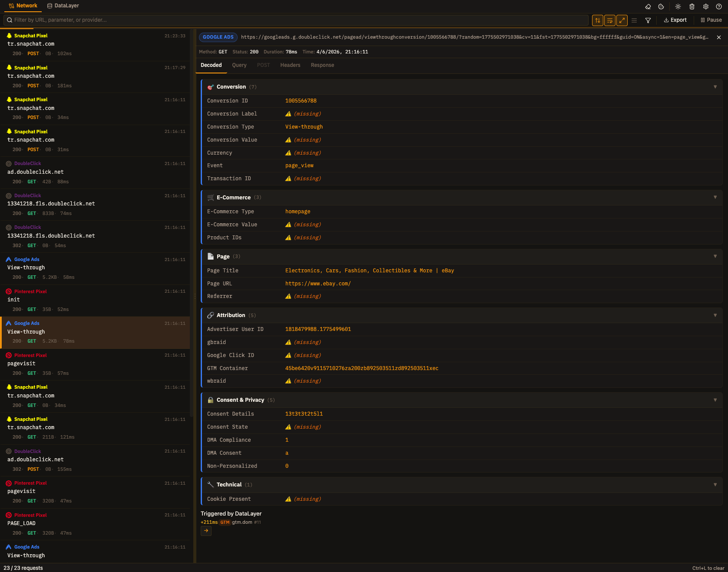The height and width of the screenshot is (572, 728).
Task: Select Pinterest Pixel PAGE_LOAD request
Action: (95, 524)
